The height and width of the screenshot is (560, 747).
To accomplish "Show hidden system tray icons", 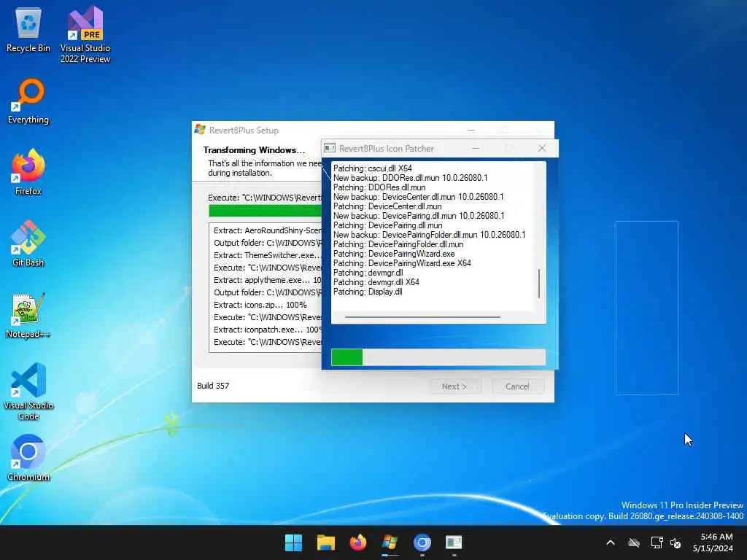I will coord(611,542).
